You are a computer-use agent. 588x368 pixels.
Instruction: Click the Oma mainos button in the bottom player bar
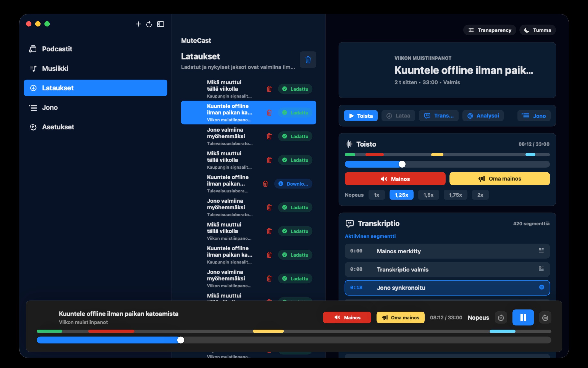pos(400,317)
